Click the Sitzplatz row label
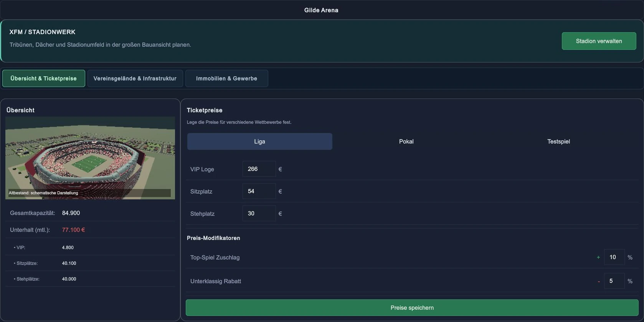This screenshot has height=322, width=644. point(201,192)
